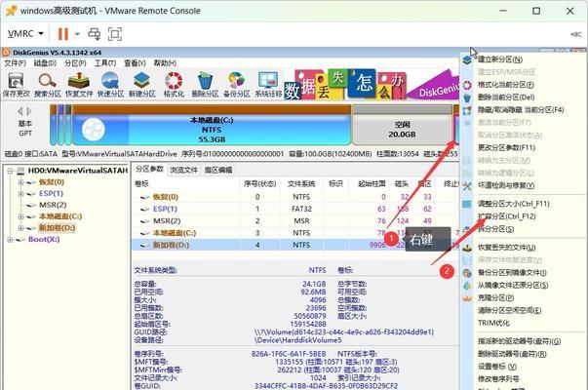This screenshot has width=588, height=390.
Task: Expand the ESP(1) tree node
Action: 20,194
